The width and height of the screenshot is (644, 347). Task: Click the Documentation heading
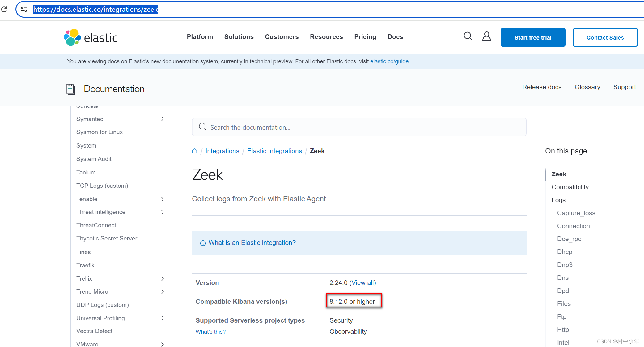[114, 89]
